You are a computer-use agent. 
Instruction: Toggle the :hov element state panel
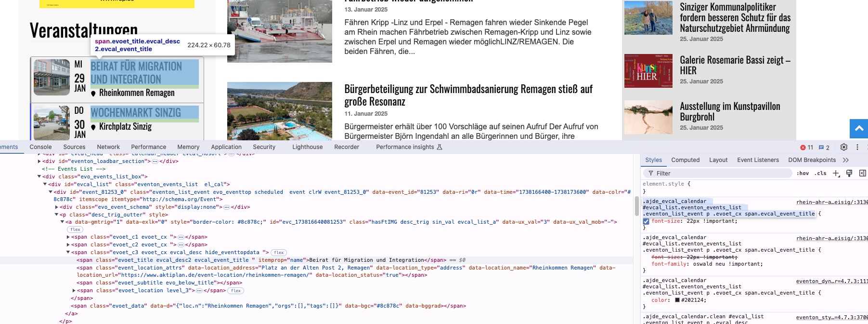[803, 174]
